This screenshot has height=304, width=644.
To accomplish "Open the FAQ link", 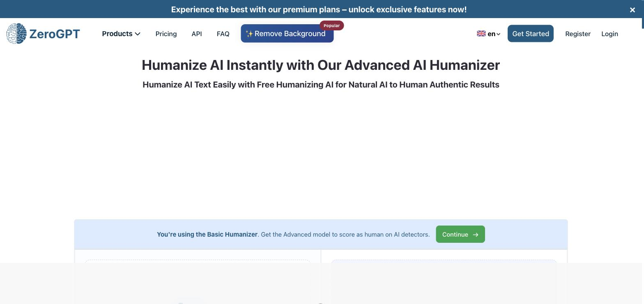I will pos(223,34).
